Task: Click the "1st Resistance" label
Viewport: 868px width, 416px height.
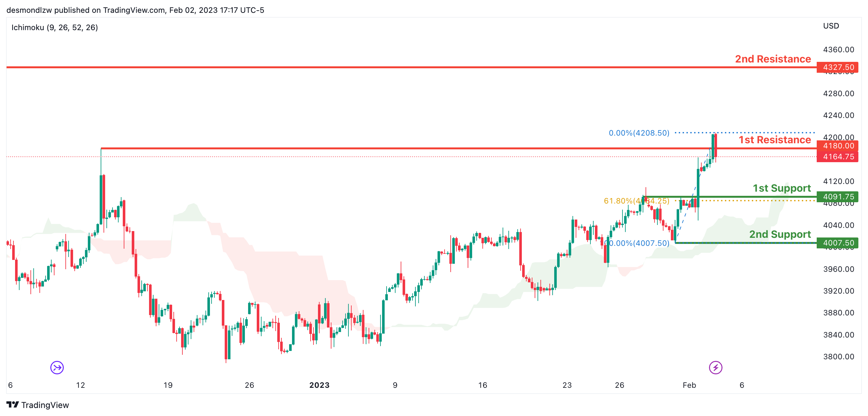Action: tap(775, 140)
